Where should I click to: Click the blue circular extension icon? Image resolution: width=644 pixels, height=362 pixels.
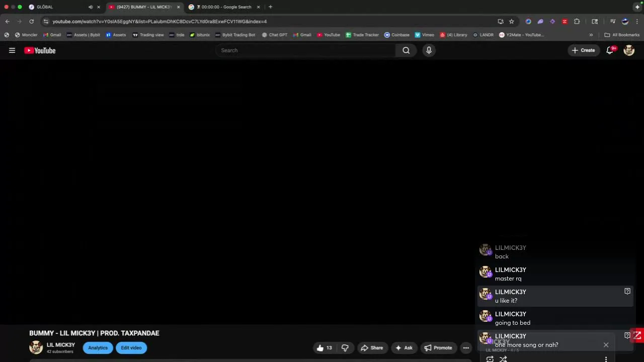point(528,22)
